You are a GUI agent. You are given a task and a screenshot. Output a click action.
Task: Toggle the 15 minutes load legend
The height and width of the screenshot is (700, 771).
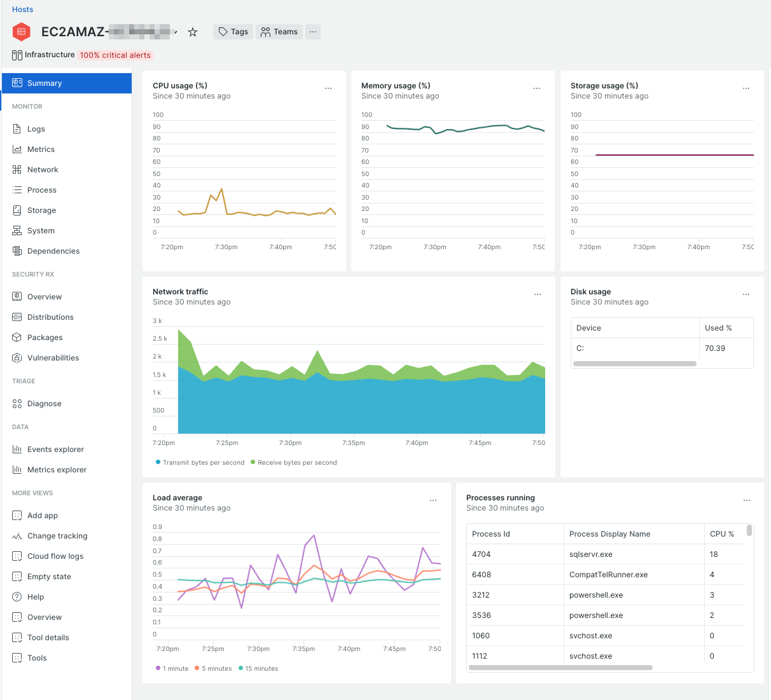(258, 668)
